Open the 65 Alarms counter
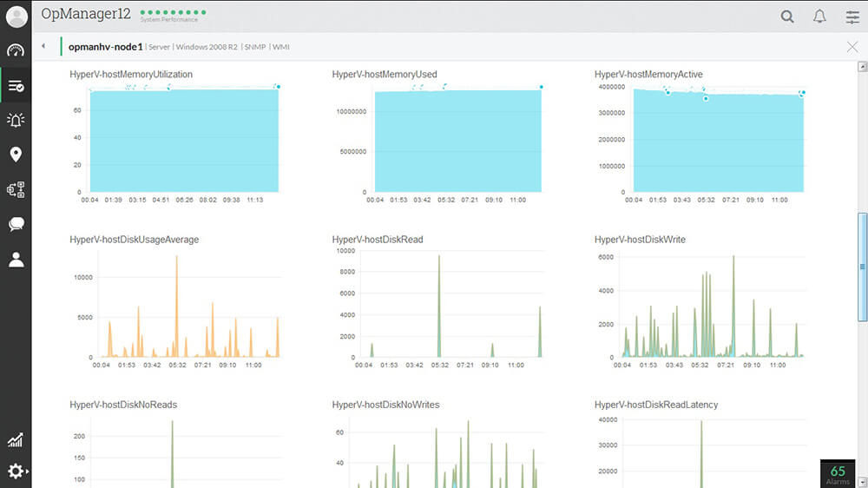 pos(838,473)
